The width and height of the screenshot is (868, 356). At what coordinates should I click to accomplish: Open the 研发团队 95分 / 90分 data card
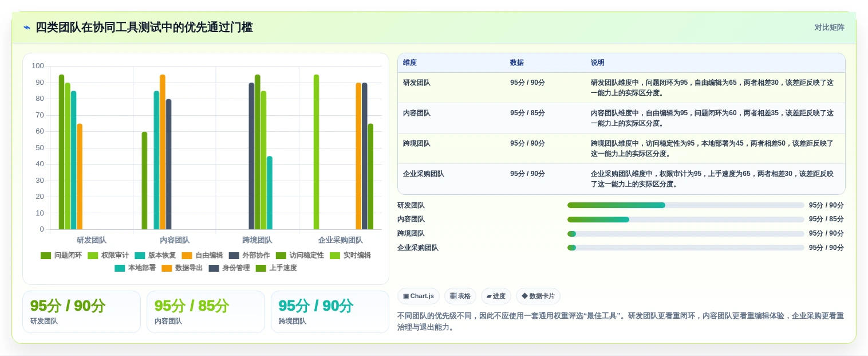pos(81,312)
